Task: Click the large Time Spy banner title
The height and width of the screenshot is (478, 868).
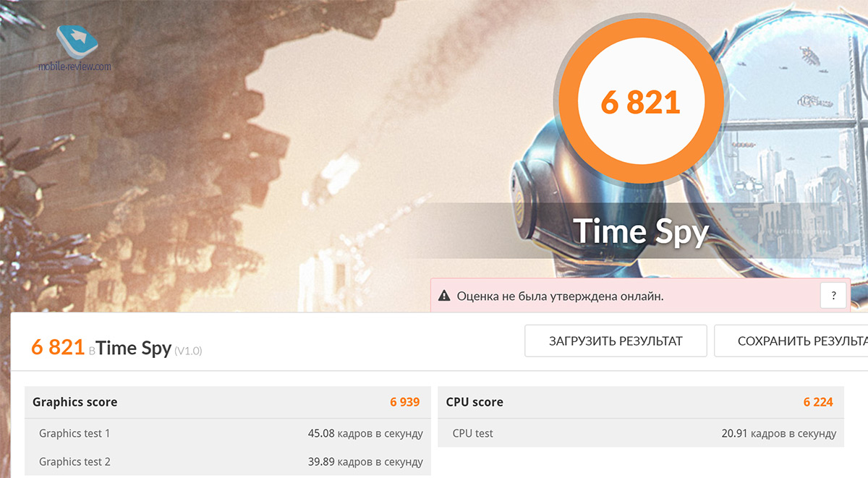Action: point(641,231)
